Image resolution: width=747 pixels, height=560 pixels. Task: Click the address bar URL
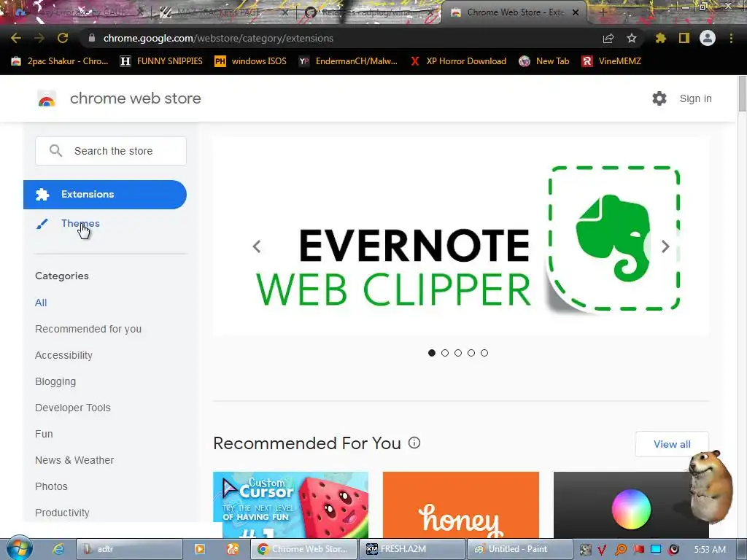[218, 38]
